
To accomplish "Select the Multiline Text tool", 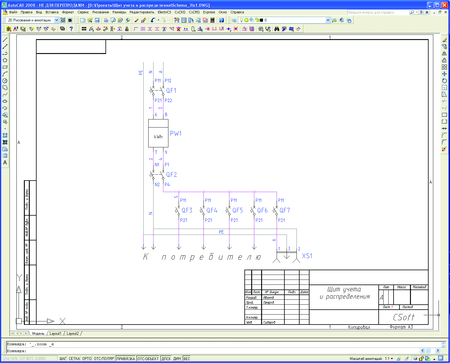I will click(x=5, y=163).
